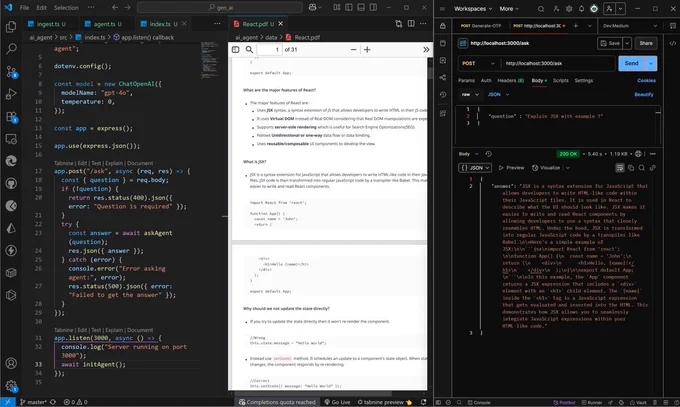Screen dimensions: 680x407
Task: Open Source Control view in VS Code
Action: tap(11, 72)
